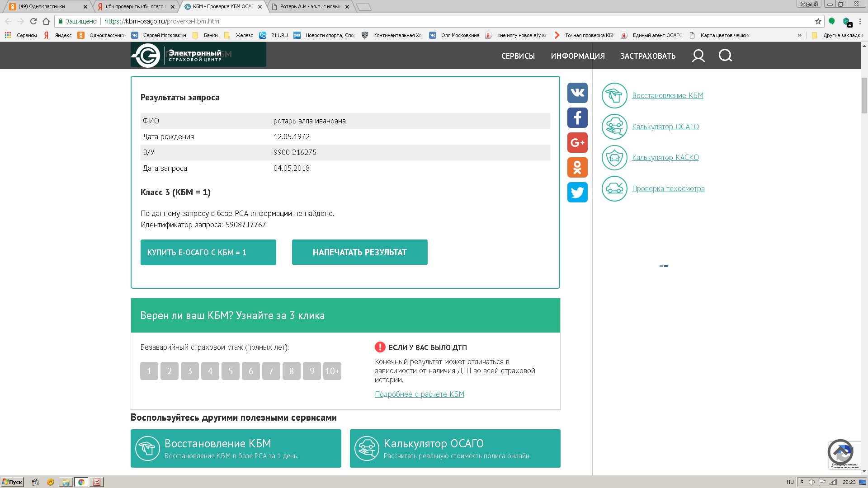Open Windows Пуск start button
Image resolution: width=868 pixels, height=488 pixels.
point(13,482)
